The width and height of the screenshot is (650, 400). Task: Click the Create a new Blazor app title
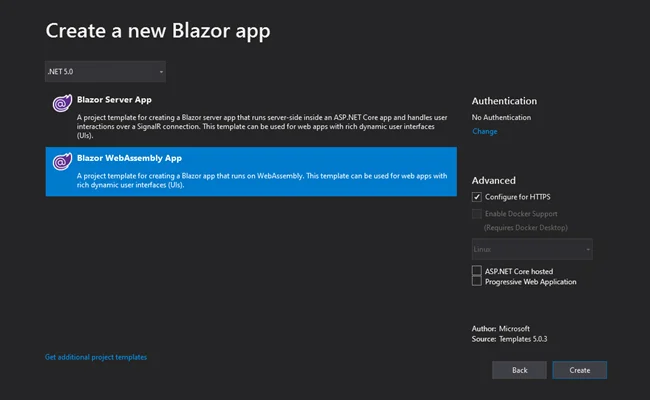158,31
